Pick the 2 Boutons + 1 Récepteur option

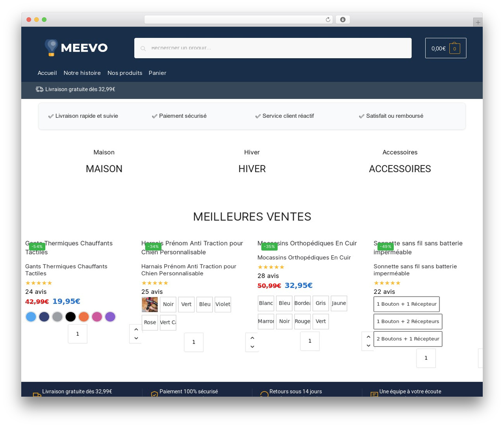(408, 339)
